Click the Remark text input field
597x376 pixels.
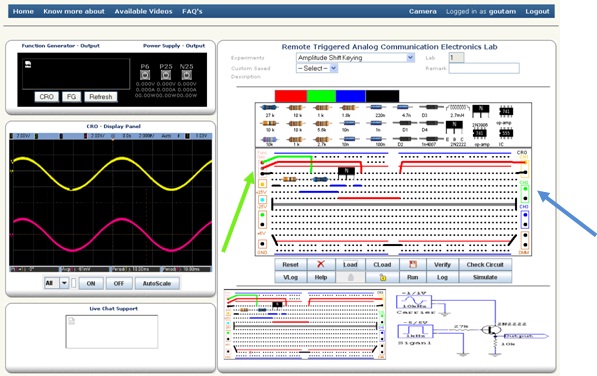(x=484, y=69)
